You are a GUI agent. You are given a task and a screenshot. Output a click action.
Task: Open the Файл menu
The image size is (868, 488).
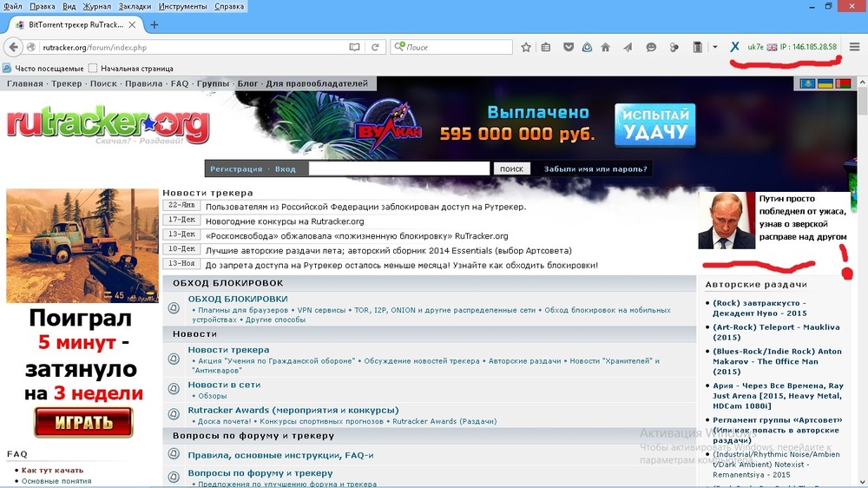click(x=13, y=6)
